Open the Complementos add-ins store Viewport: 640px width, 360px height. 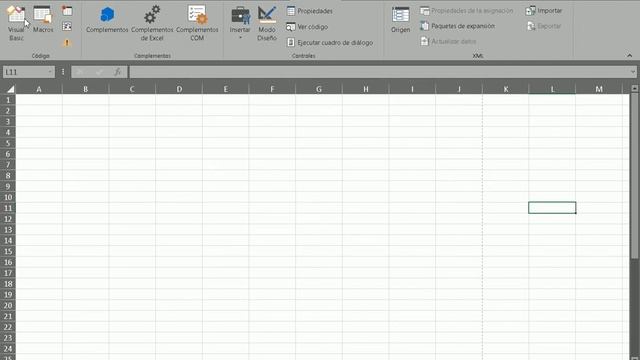[x=107, y=20]
